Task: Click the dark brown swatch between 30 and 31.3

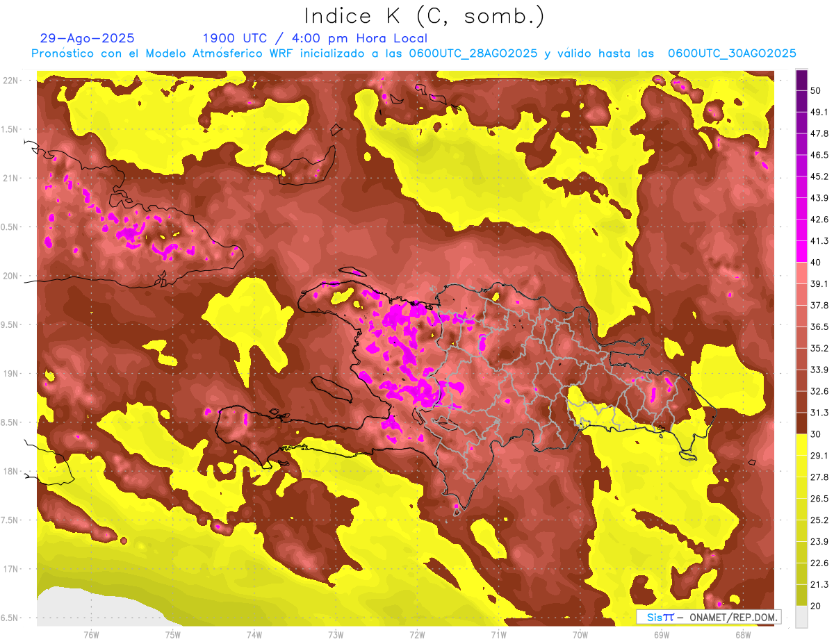Action: pos(801,423)
